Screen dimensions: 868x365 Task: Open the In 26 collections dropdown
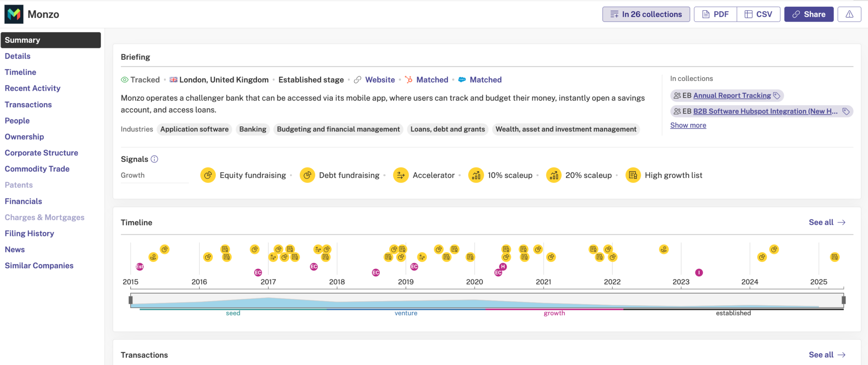tap(646, 14)
